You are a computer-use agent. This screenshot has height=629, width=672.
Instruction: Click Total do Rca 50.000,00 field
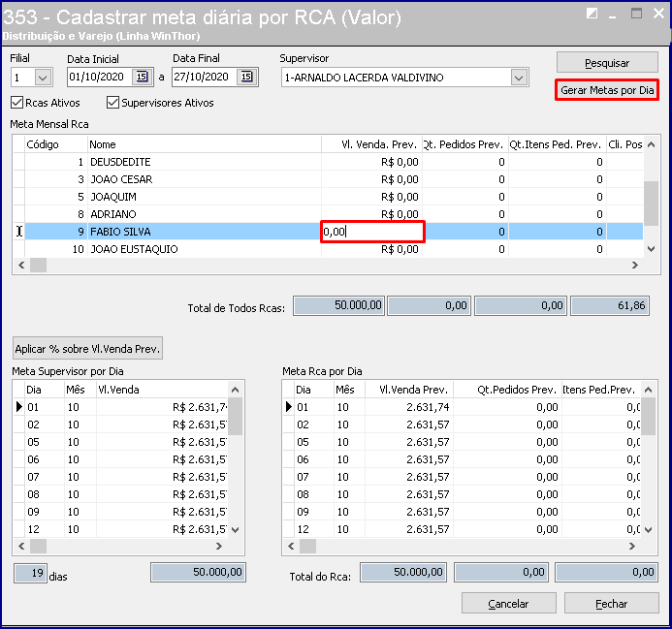[x=403, y=573]
